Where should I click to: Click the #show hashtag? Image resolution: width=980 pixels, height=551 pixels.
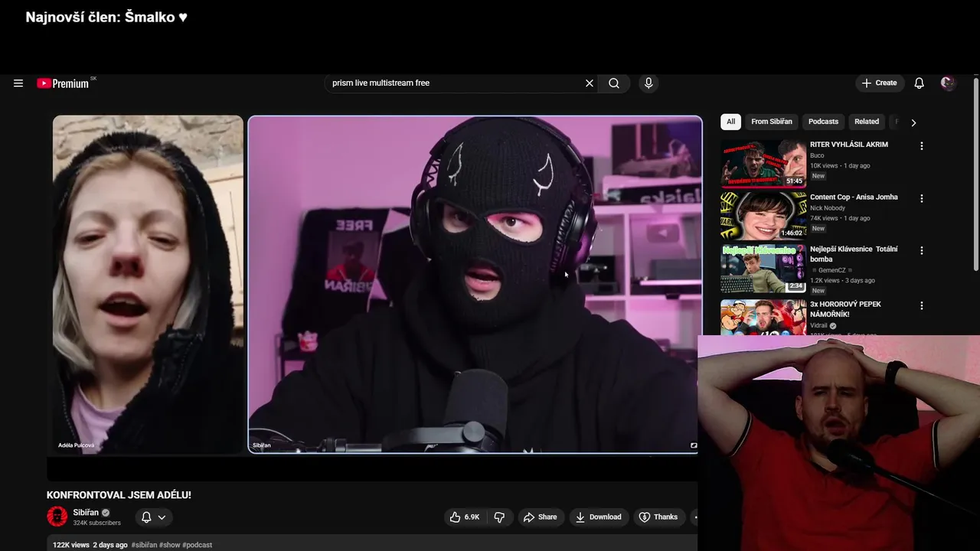[x=169, y=545]
